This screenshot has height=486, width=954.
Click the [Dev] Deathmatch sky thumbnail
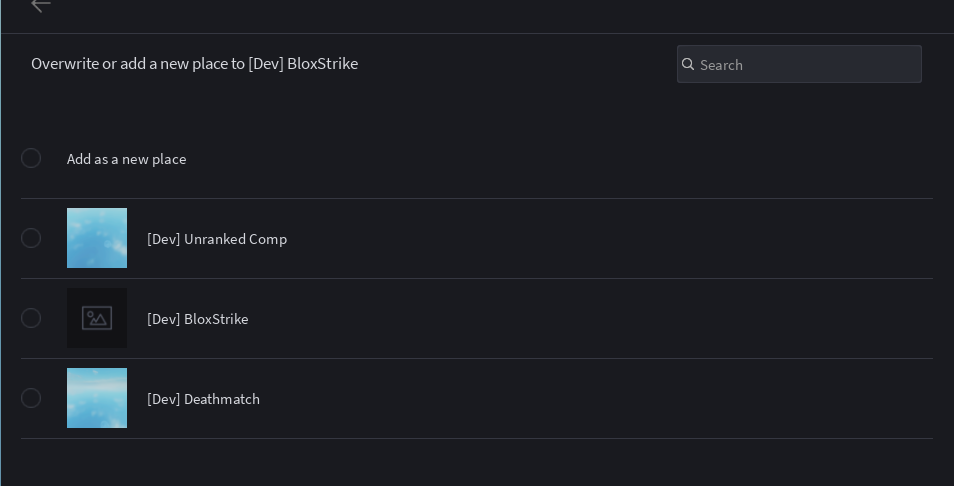point(97,398)
